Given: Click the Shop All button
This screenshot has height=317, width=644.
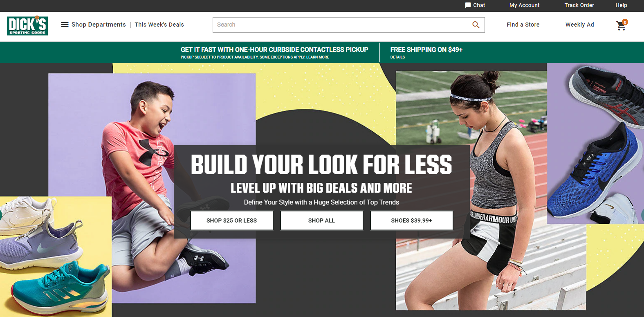Looking at the screenshot, I should [x=321, y=220].
